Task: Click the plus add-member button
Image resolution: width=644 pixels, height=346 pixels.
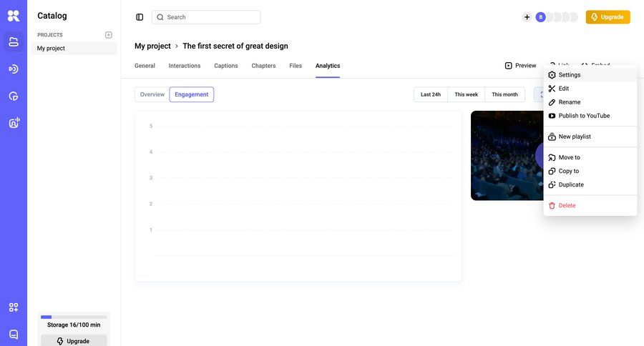Action: tap(527, 17)
